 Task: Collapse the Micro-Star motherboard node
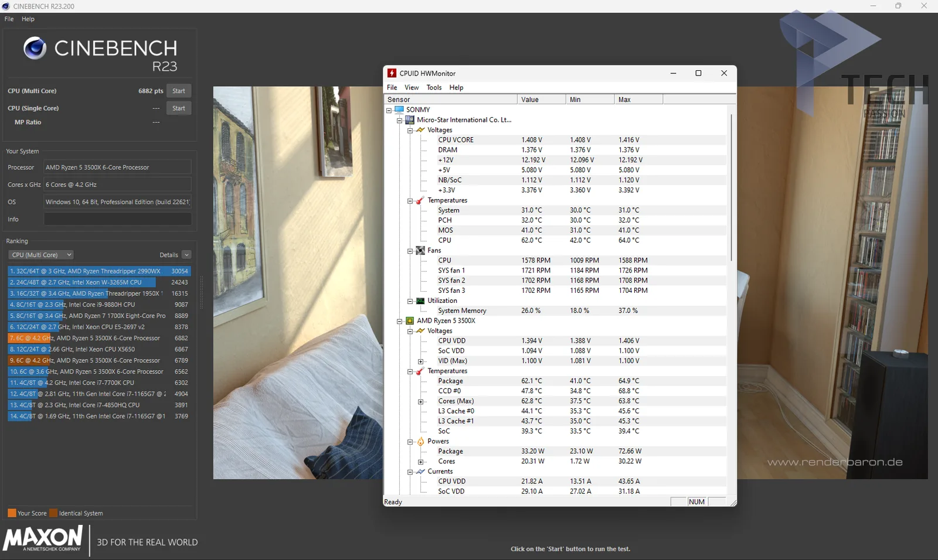pos(399,120)
